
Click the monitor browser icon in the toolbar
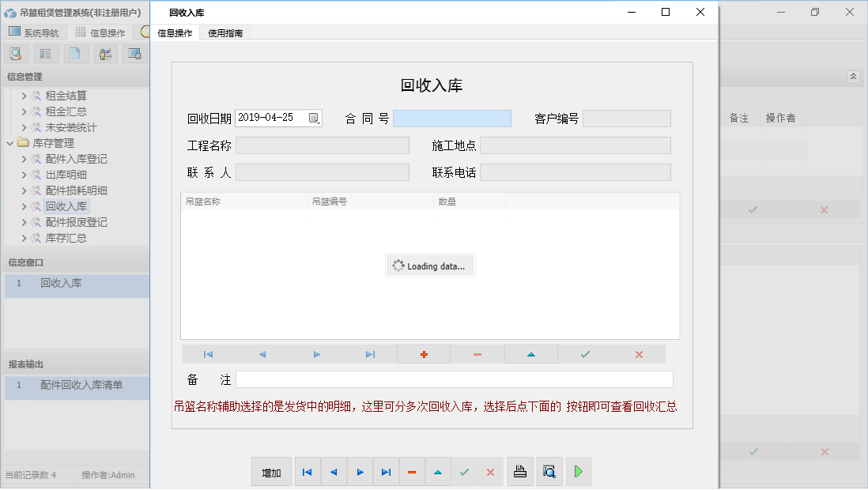134,53
